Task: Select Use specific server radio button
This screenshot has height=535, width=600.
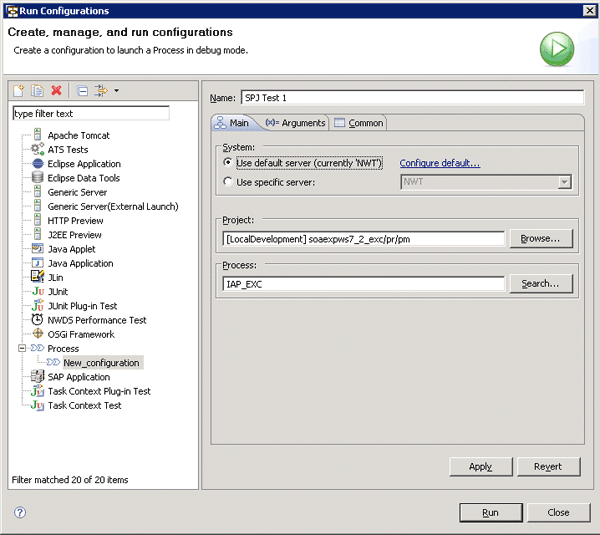Action: click(x=229, y=182)
